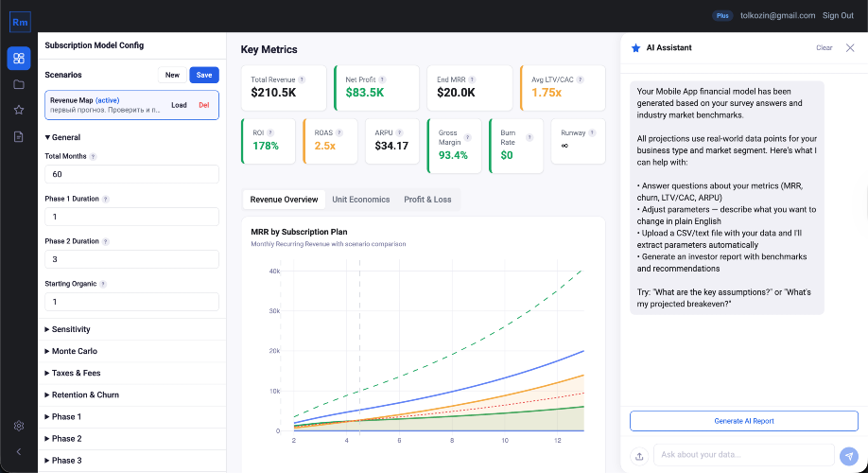Open the dashboard grid icon in sidebar
Screen dimensions: 868x473
(18, 59)
